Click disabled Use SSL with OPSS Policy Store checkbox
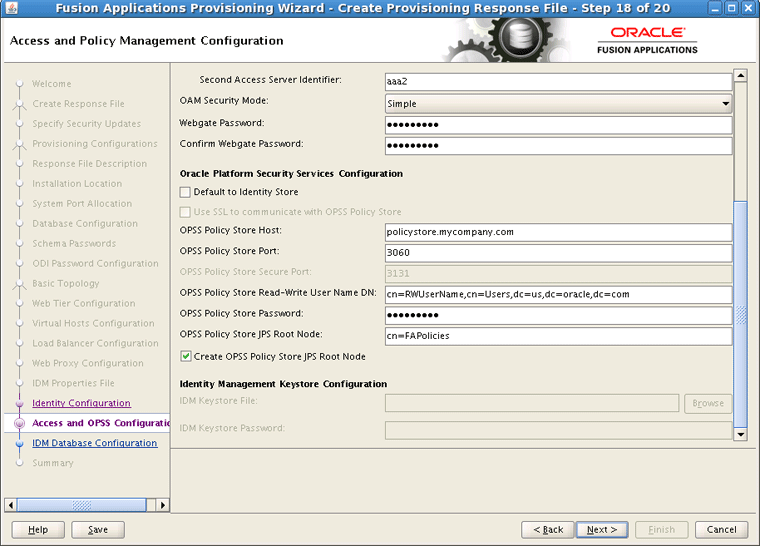Viewport: 760px width, 546px height. click(185, 212)
